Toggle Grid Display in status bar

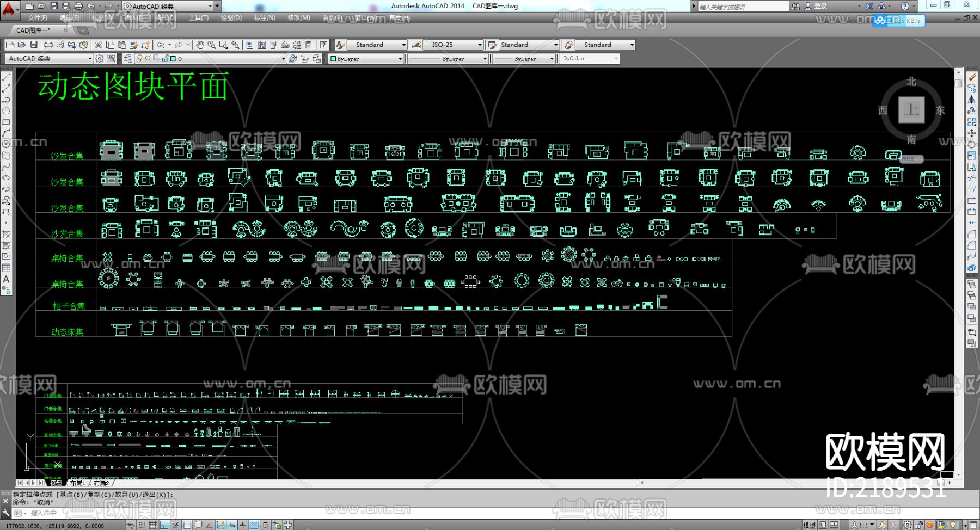153,525
